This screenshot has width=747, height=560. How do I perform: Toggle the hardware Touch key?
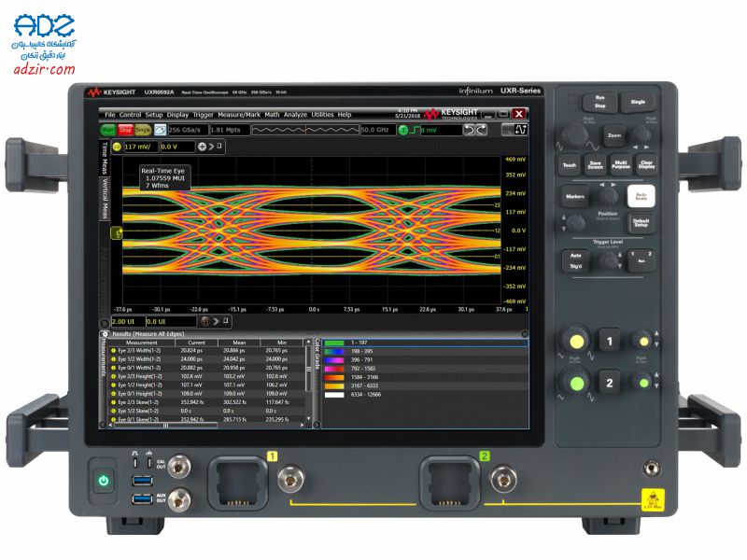(570, 165)
